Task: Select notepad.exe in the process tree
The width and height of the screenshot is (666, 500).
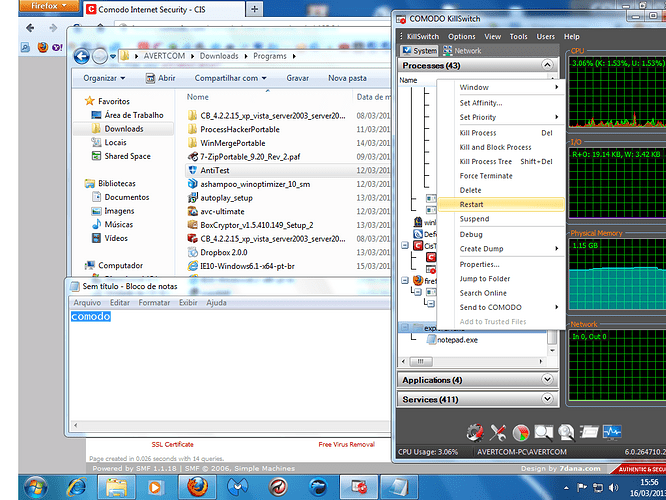Action: pyautogui.click(x=457, y=340)
